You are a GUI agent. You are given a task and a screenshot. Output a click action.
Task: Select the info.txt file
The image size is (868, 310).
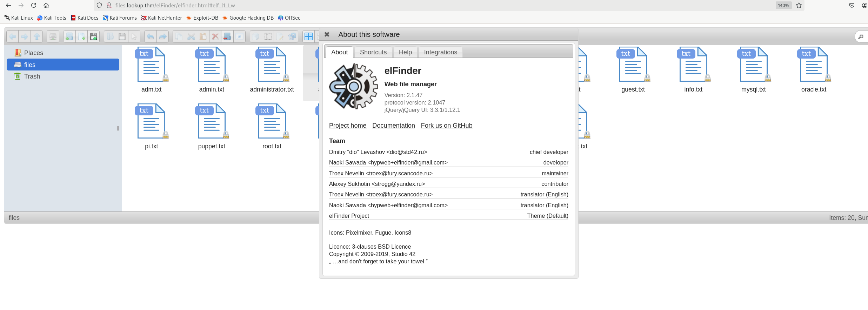coord(694,70)
